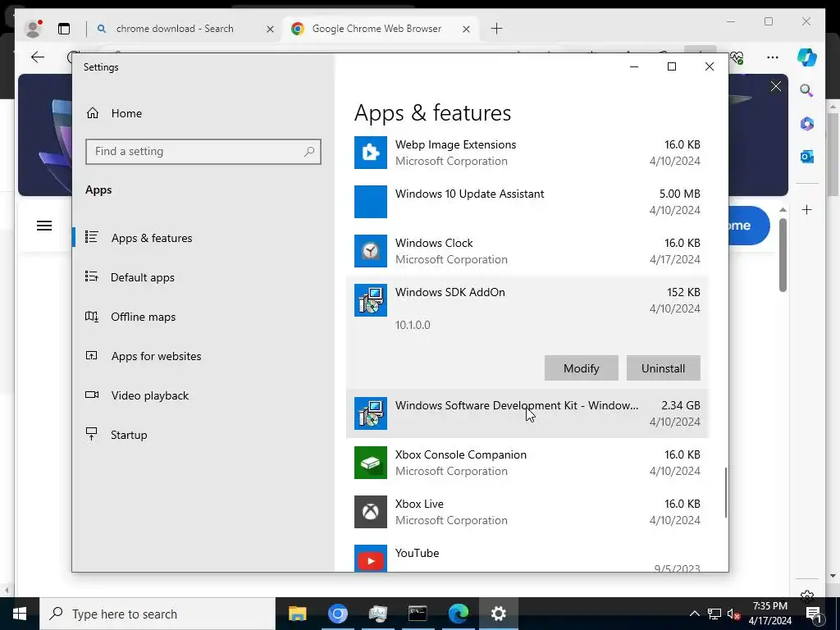Click Modify for Windows SDK AddOn
This screenshot has width=840, height=630.
coord(582,368)
